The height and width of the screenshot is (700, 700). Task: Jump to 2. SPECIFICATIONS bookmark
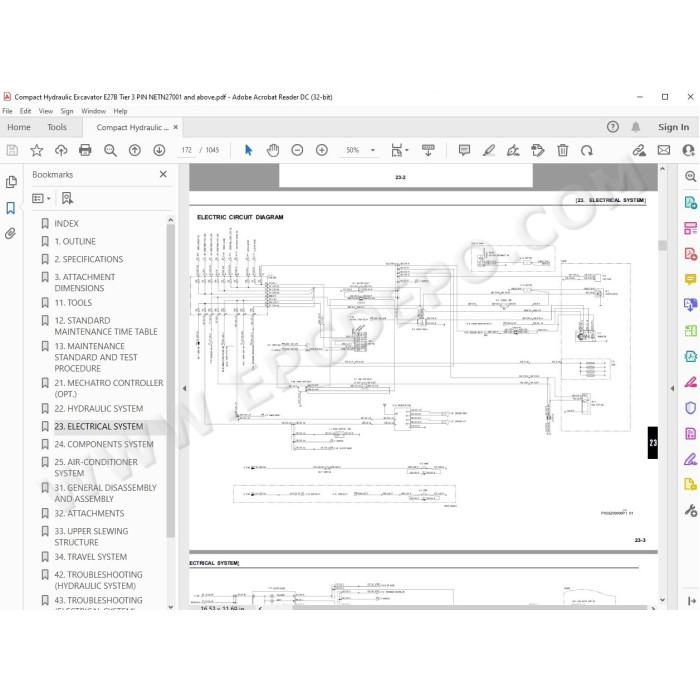click(88, 259)
